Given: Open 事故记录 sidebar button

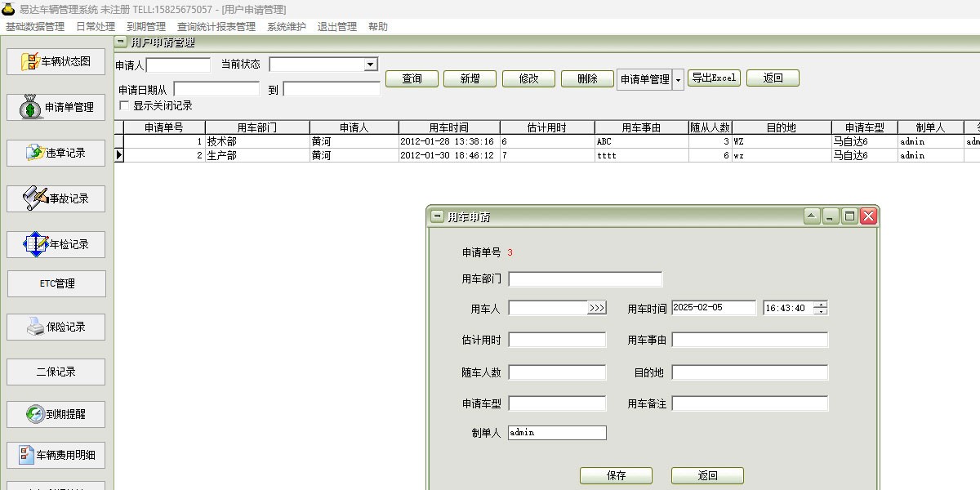Looking at the screenshot, I should point(56,198).
